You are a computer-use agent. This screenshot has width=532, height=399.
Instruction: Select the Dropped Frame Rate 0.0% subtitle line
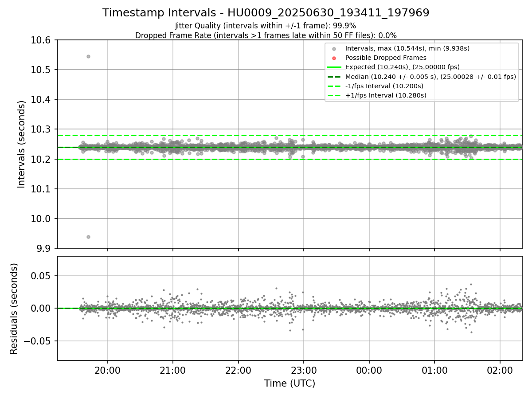pos(266,35)
